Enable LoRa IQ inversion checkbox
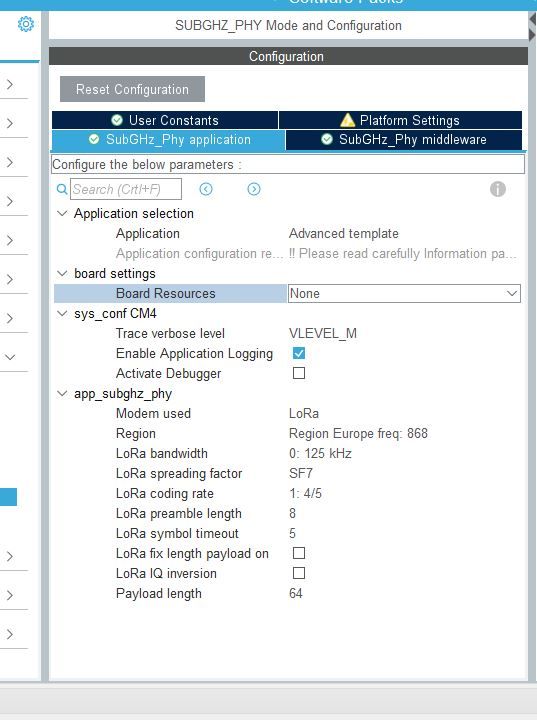 point(299,573)
